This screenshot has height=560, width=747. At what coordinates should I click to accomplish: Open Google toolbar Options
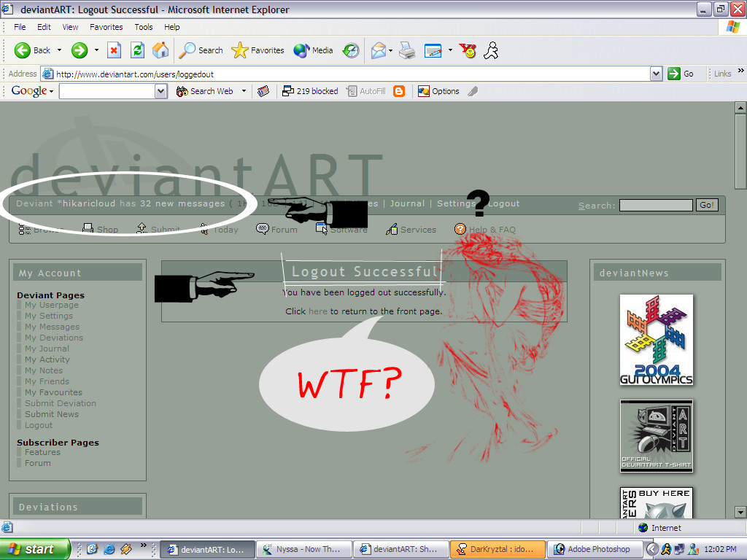click(438, 91)
